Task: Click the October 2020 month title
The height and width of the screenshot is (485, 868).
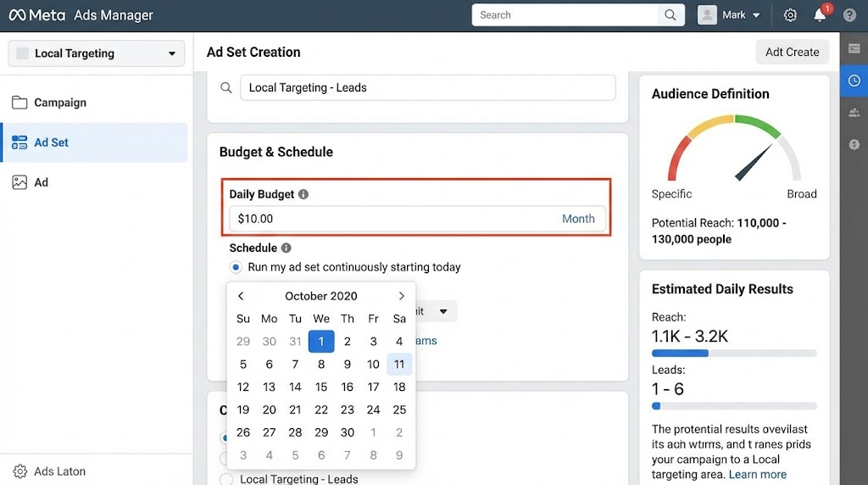Action: click(321, 296)
